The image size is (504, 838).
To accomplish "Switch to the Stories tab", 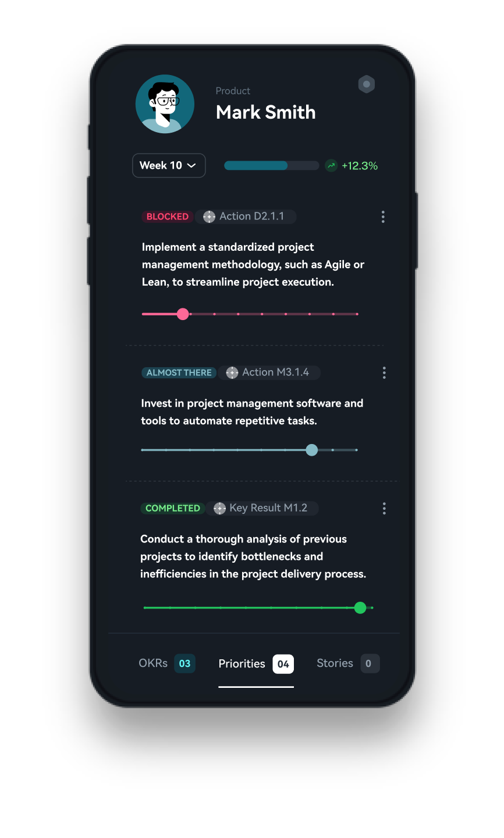I will click(348, 663).
